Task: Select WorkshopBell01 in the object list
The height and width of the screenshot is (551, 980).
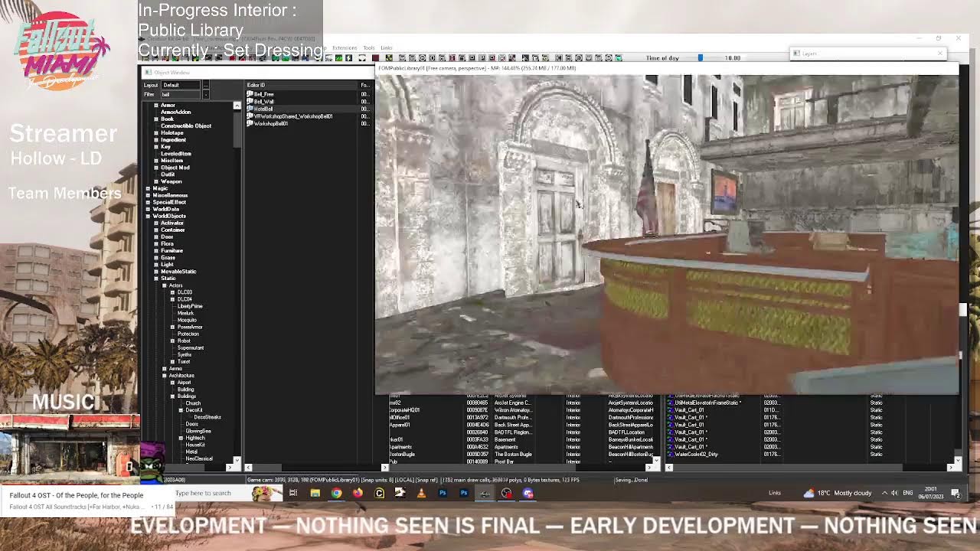Action: (x=271, y=123)
